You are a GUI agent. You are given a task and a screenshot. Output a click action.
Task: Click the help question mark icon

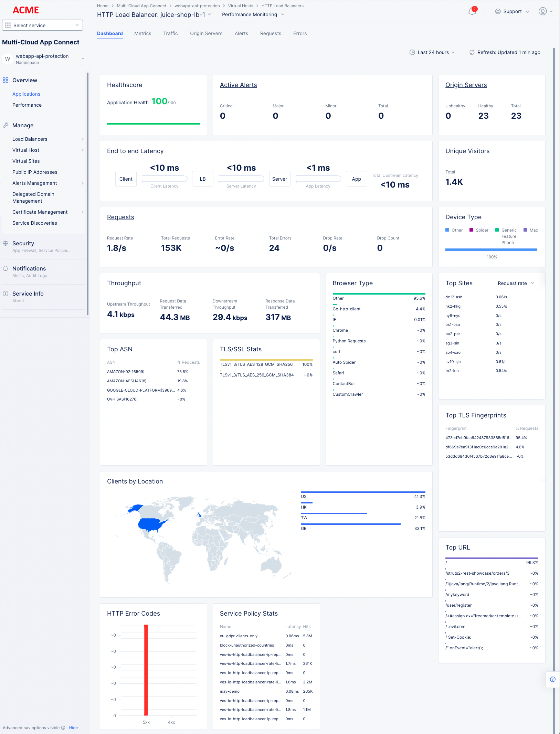[553, 680]
